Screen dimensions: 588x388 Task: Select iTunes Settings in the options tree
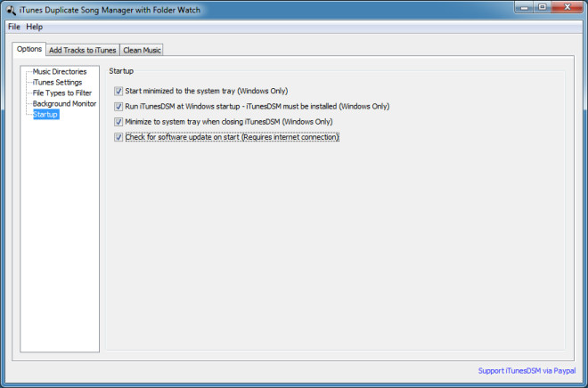[x=57, y=83]
